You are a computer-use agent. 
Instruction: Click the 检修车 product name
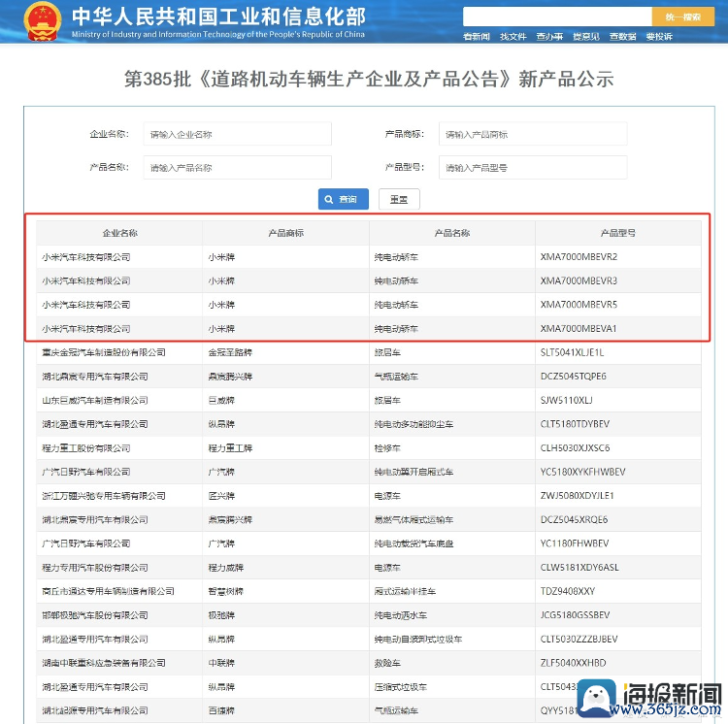[x=387, y=447]
